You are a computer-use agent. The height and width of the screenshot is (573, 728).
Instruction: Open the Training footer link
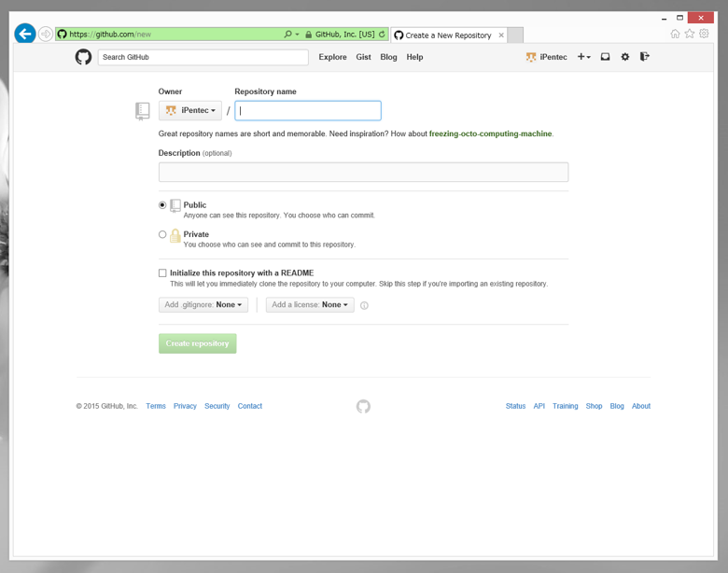[566, 406]
